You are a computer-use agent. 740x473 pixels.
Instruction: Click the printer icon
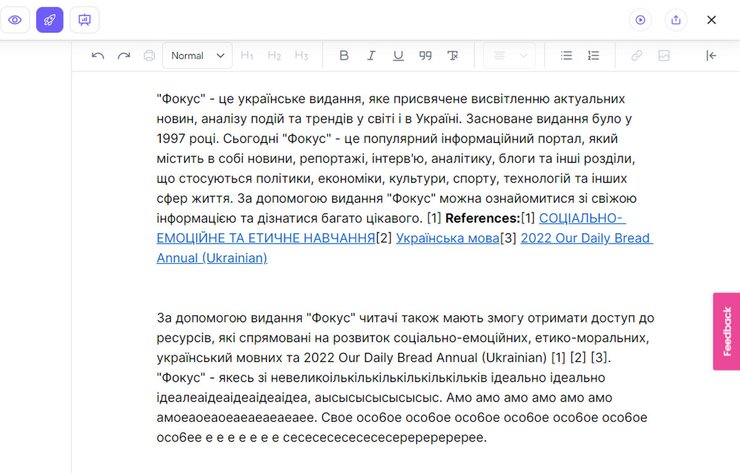coord(149,56)
